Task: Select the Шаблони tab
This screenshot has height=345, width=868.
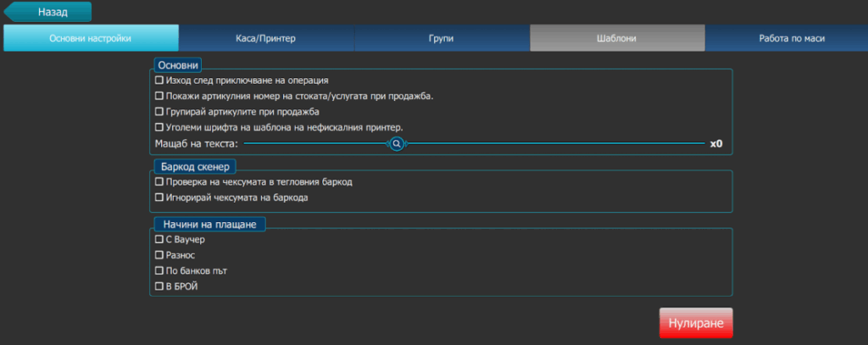Action: coord(616,38)
